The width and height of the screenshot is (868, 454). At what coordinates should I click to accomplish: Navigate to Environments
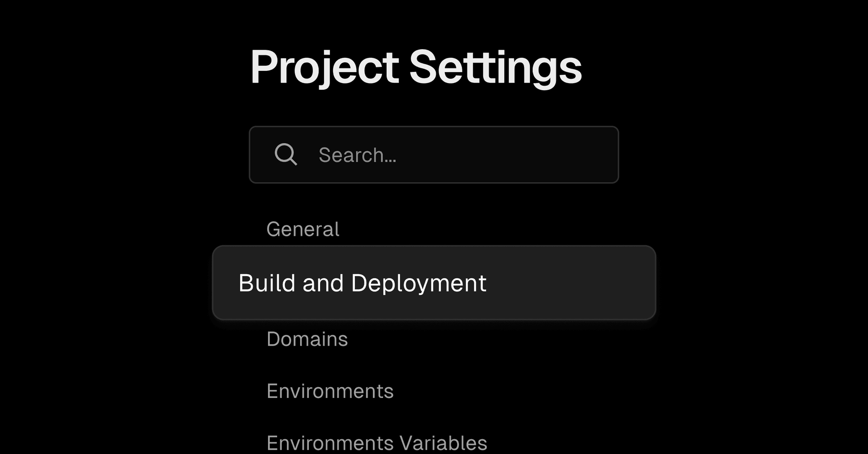pyautogui.click(x=330, y=391)
